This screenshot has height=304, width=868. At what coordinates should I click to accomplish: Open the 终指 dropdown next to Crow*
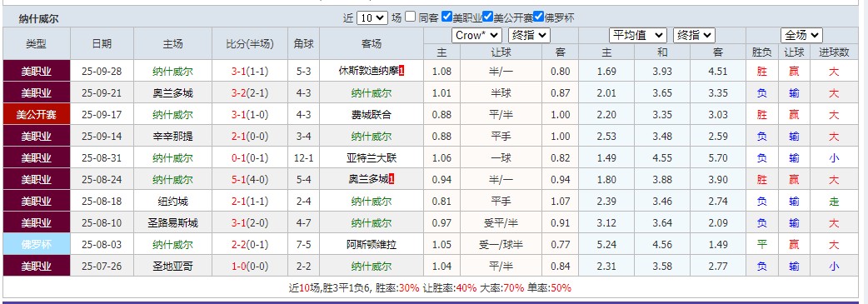529,36
